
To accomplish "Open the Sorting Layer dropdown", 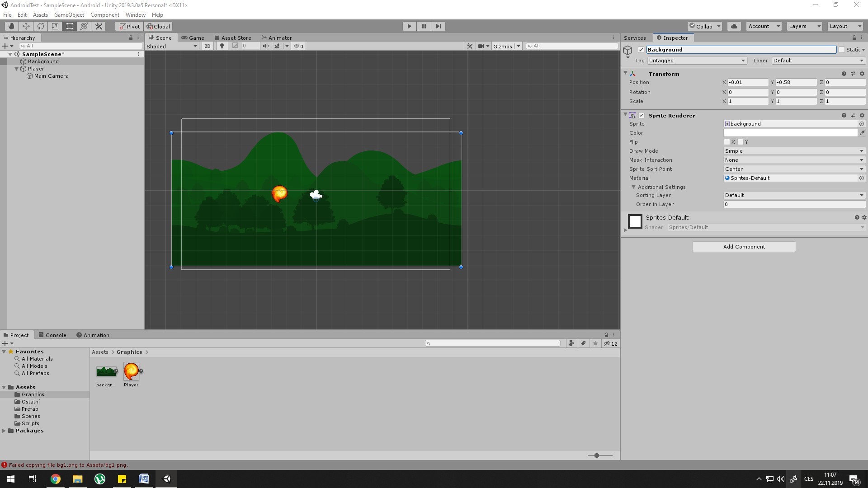I will click(793, 195).
